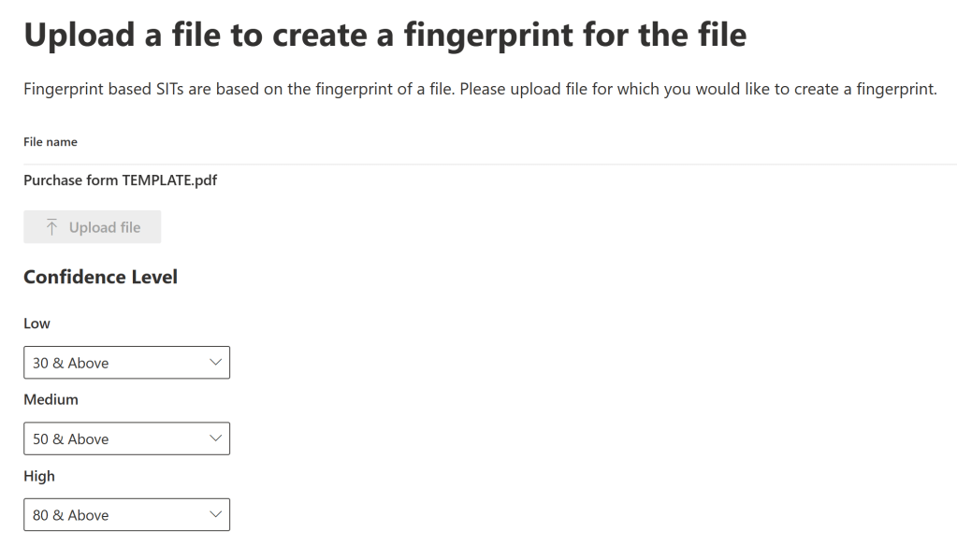Select the '50 & Above' value text
This screenshot has width=957, height=560.
click(71, 438)
